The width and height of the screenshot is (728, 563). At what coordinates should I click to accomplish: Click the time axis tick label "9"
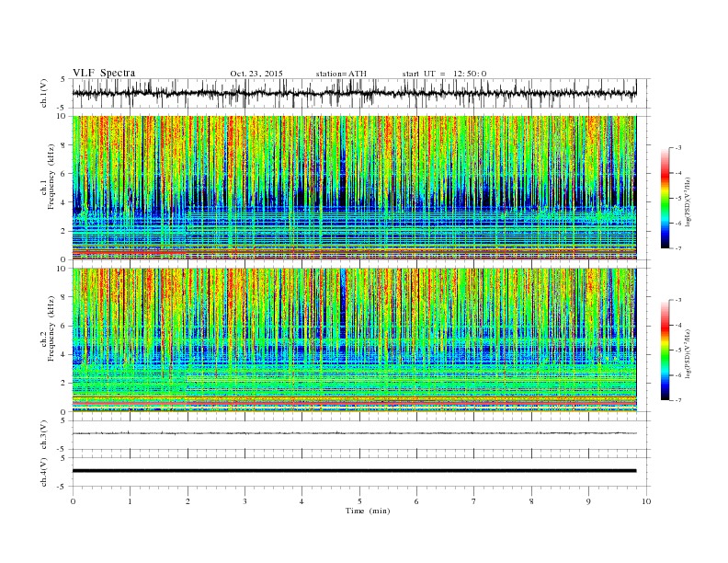coord(588,501)
